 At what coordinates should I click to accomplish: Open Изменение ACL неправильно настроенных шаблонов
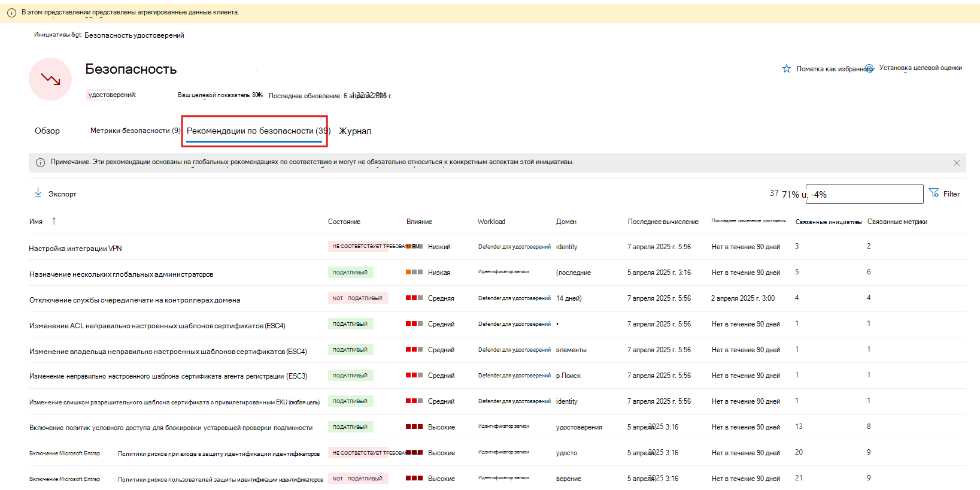tap(157, 326)
